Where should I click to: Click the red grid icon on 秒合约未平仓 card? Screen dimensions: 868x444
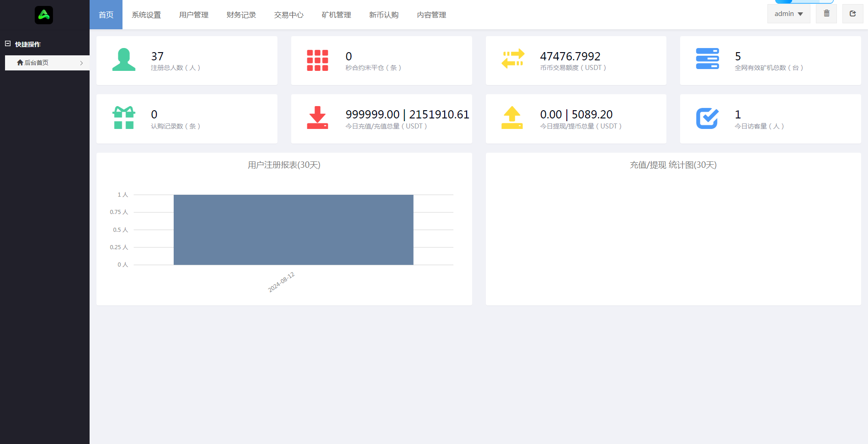pyautogui.click(x=318, y=60)
